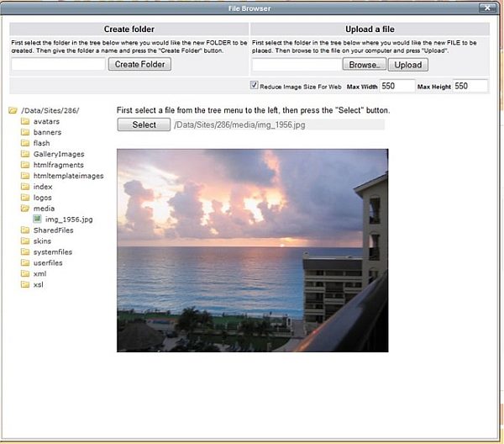The height and width of the screenshot is (444, 504).
Task: Collapse the /Data/Sites/286/ root folder
Action: pyautogui.click(x=12, y=110)
